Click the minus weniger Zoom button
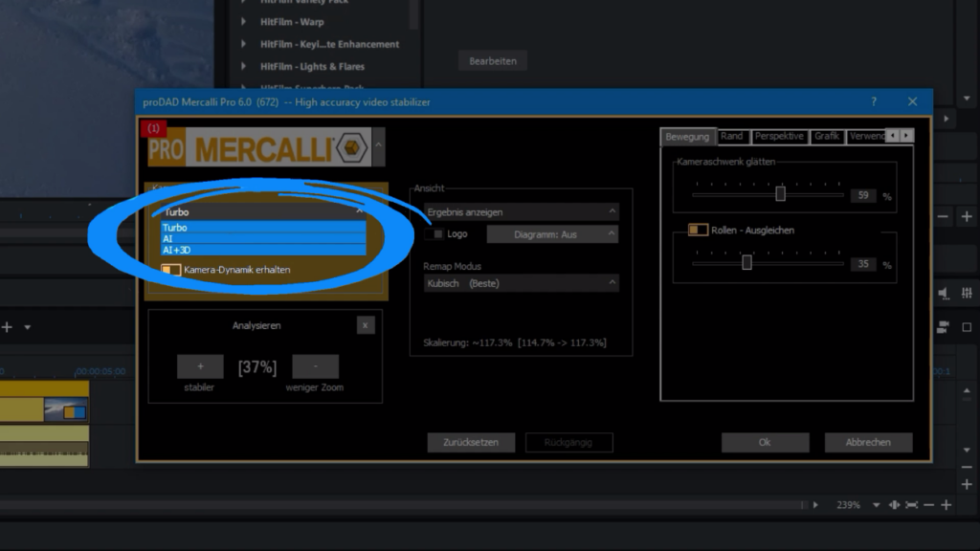Screen dimensions: 980x551 tap(315, 366)
